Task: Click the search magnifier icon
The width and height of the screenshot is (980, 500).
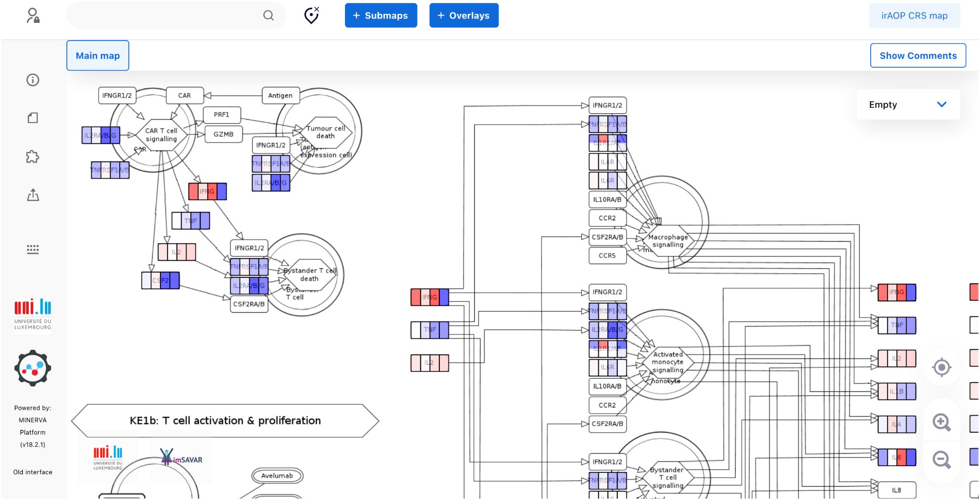Action: pos(269,16)
